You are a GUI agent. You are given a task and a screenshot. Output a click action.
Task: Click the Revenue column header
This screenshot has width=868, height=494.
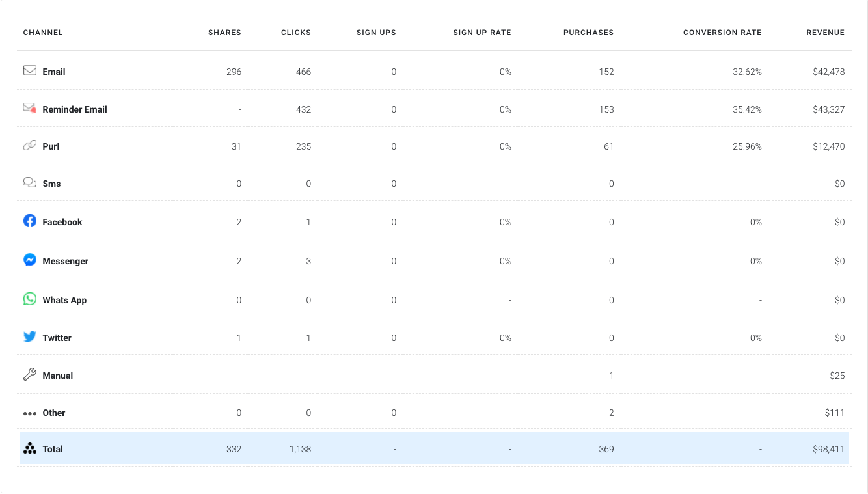pyautogui.click(x=825, y=33)
